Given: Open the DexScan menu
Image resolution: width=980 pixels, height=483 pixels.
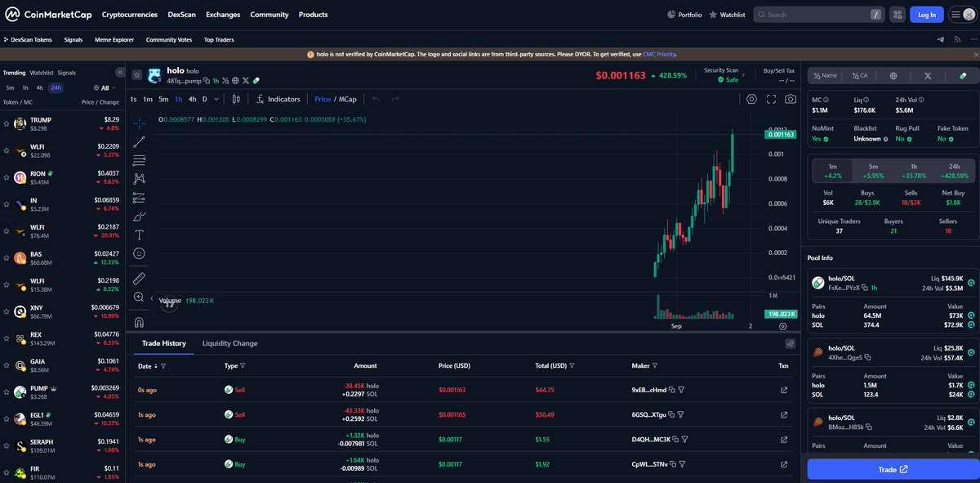Looking at the screenshot, I should tap(182, 15).
